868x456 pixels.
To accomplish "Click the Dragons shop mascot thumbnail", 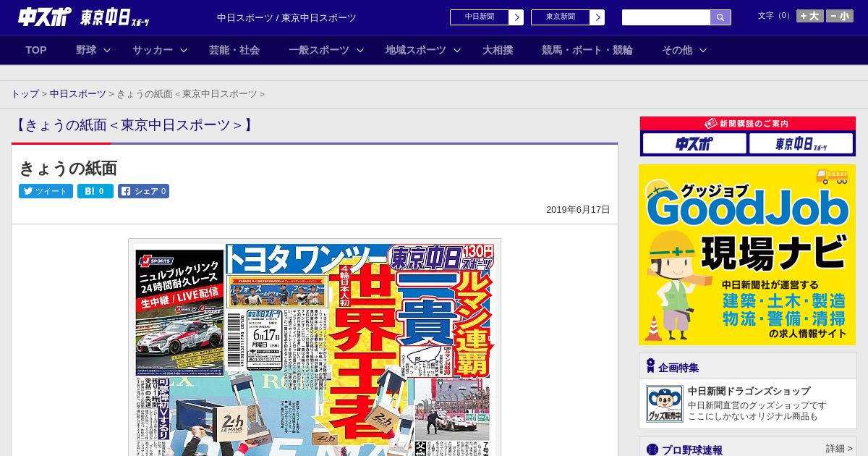I will [664, 404].
